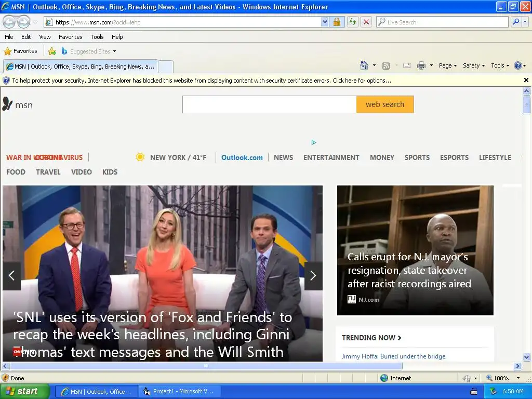
Task: Click the Live Search magnifier button
Action: click(x=516, y=22)
